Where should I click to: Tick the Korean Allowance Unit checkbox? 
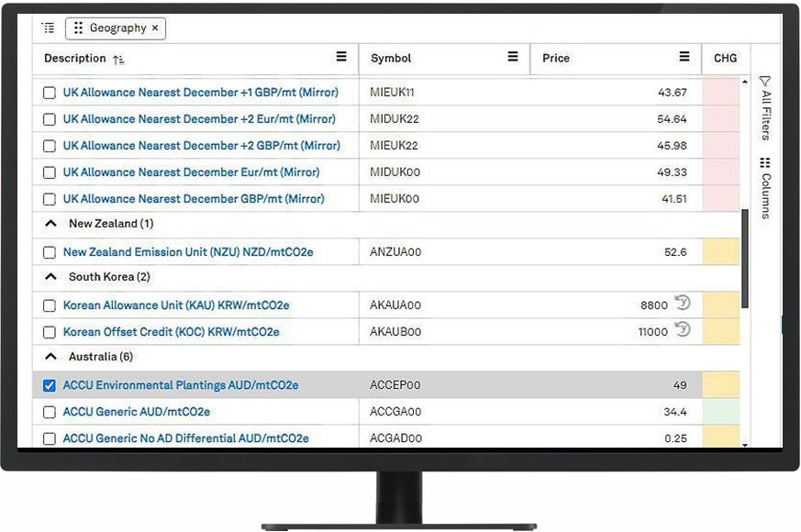tap(50, 305)
